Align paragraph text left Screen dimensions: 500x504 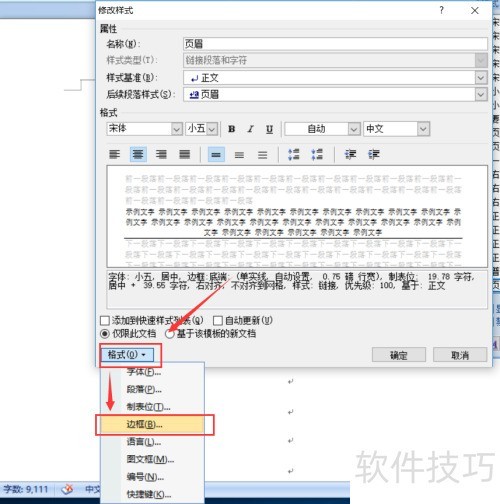click(114, 154)
